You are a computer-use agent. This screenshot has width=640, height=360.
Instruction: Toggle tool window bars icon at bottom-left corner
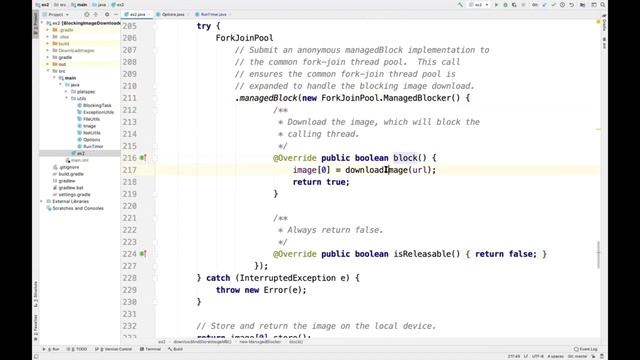click(36, 356)
